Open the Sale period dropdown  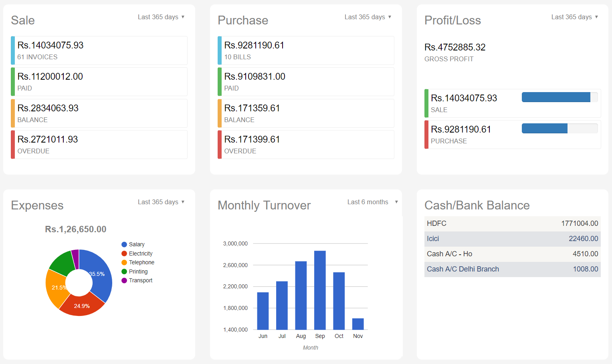[161, 17]
